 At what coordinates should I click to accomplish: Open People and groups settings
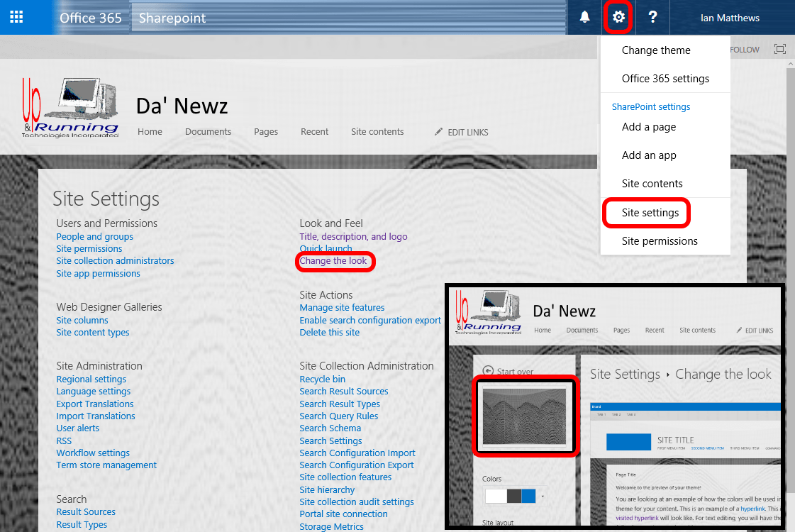(x=94, y=236)
